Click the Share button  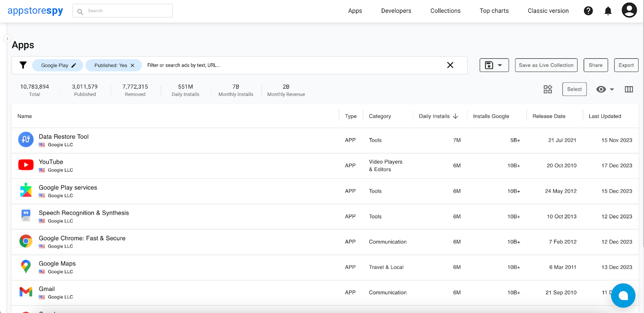click(596, 65)
